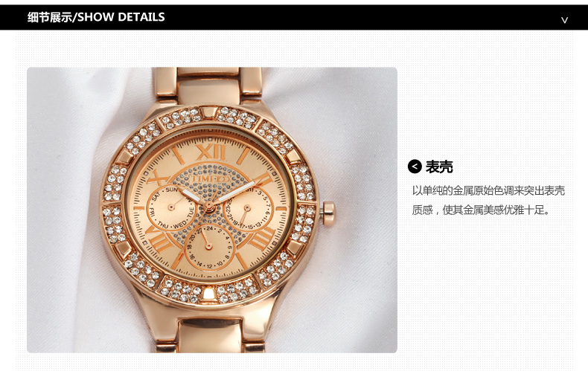The image size is (588, 371).
Task: Click the weekday subdial showing SUN and WED
Action: pyautogui.click(x=171, y=207)
